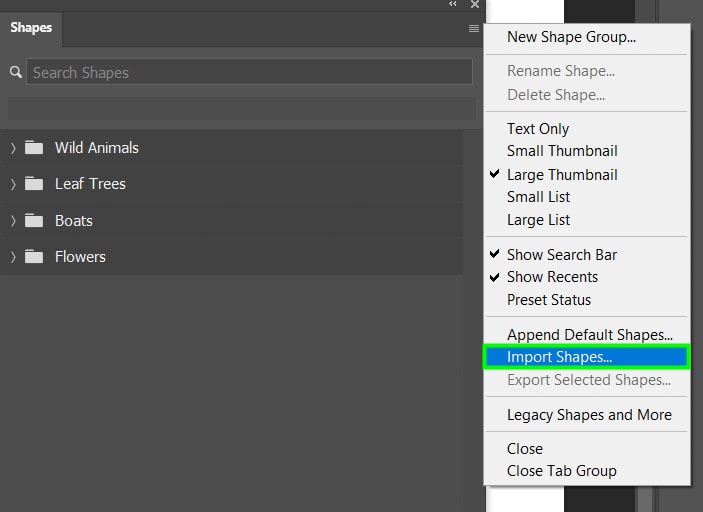Expand the Boats group chevron
Image resolution: width=703 pixels, height=512 pixels.
click(13, 221)
